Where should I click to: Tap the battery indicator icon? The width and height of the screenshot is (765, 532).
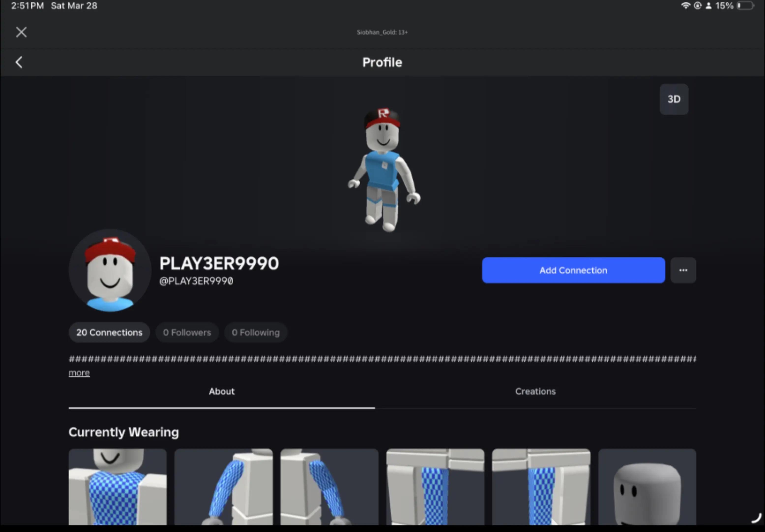pos(745,6)
